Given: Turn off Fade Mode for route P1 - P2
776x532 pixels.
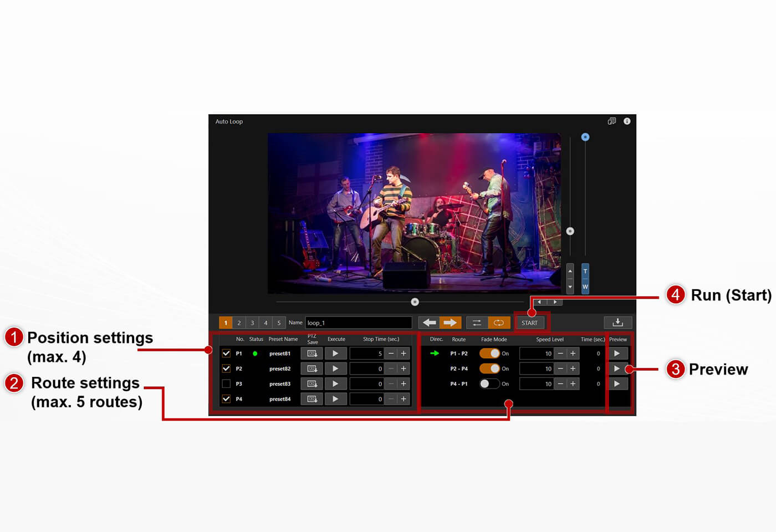Looking at the screenshot, I should coord(490,353).
